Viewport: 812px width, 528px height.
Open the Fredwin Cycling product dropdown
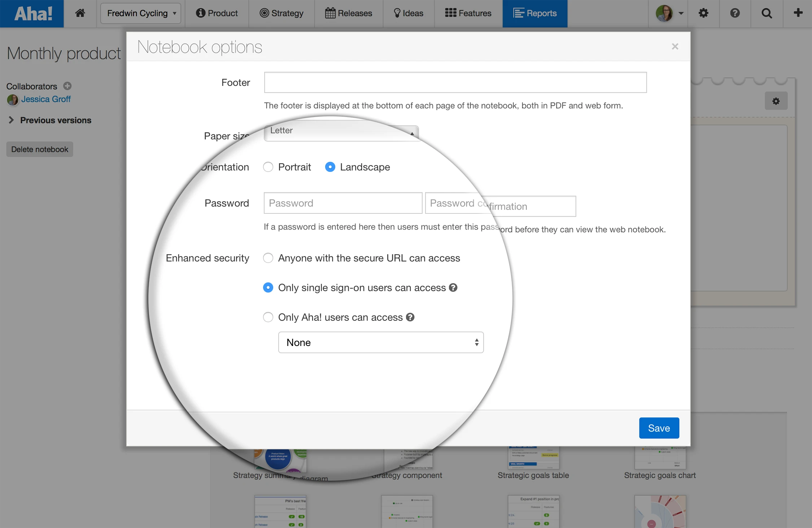tap(141, 13)
